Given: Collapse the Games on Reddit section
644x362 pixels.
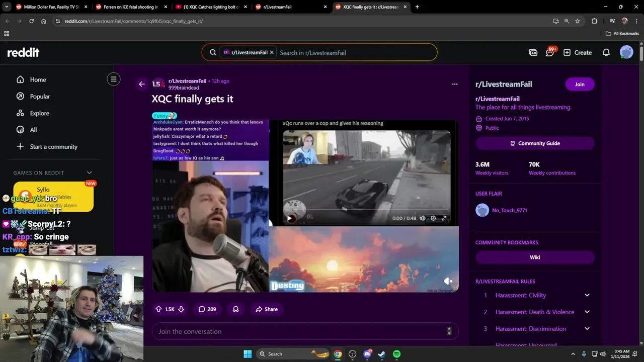Looking at the screenshot, I should (89, 172).
